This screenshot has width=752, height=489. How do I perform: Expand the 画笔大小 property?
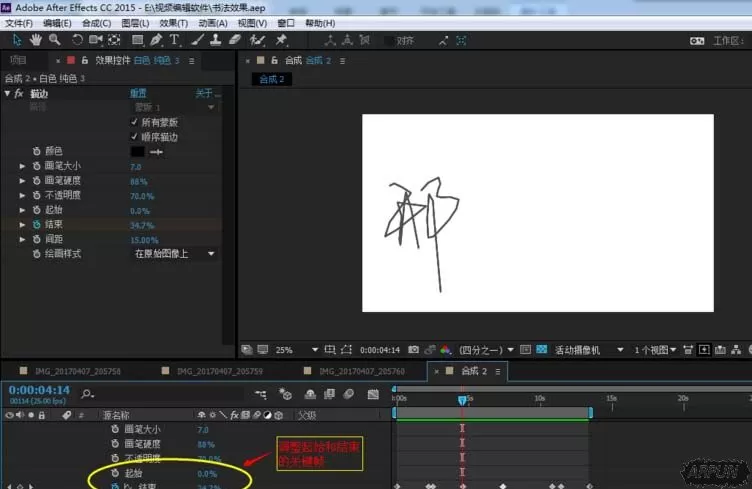tap(22, 166)
